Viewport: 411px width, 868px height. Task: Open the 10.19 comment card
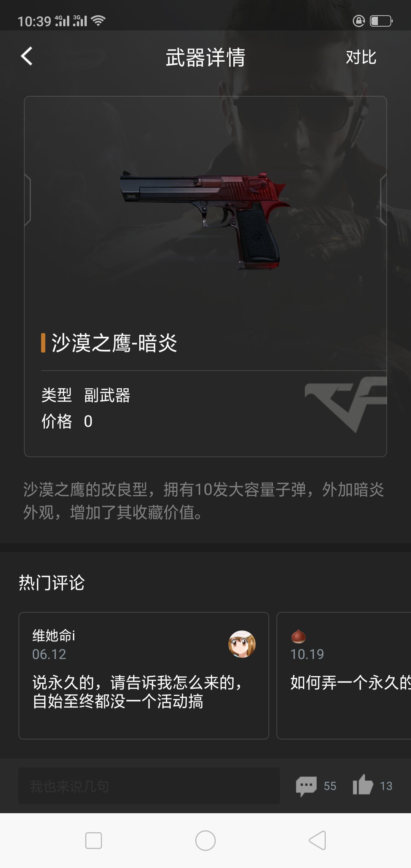coord(344,676)
